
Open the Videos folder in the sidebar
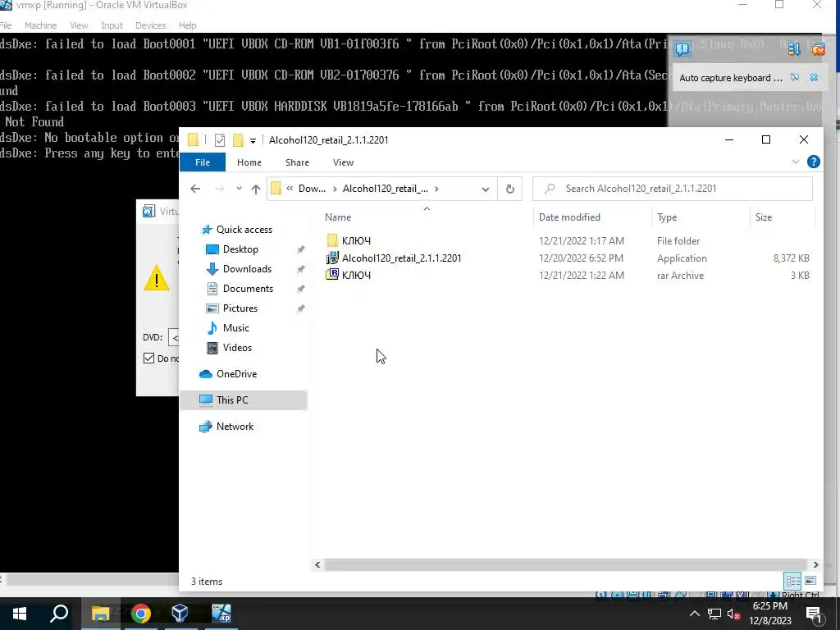coord(237,348)
